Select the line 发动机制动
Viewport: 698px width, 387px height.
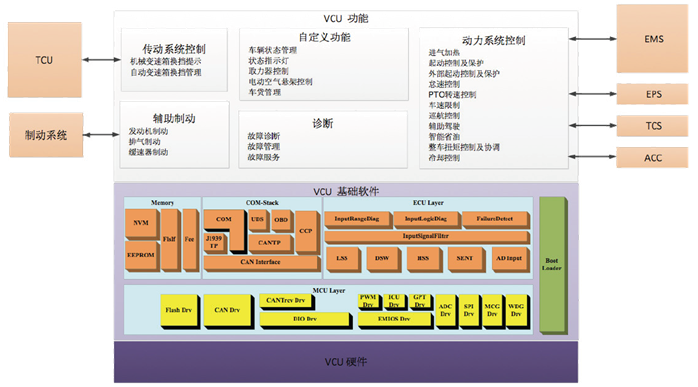pos(148,131)
